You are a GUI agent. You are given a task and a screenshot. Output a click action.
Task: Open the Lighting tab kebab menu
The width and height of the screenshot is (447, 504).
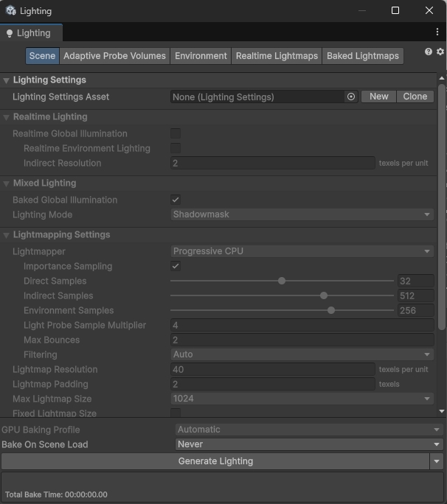click(x=437, y=32)
